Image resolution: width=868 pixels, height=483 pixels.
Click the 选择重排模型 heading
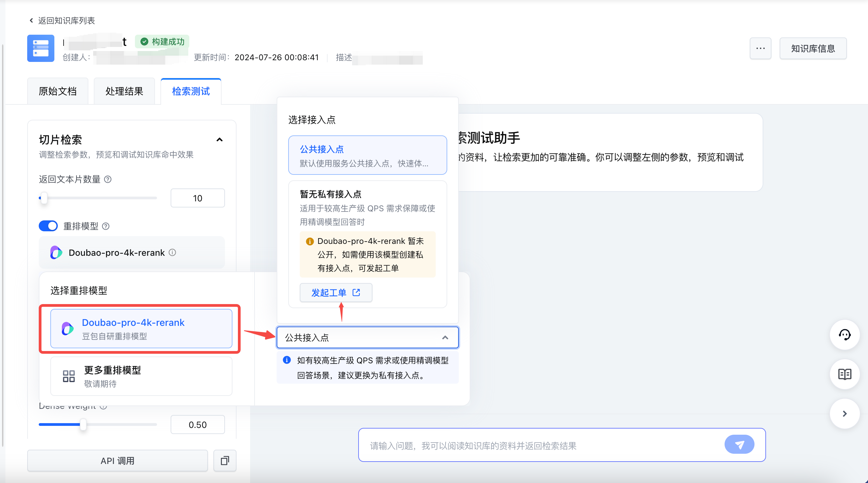click(x=79, y=290)
